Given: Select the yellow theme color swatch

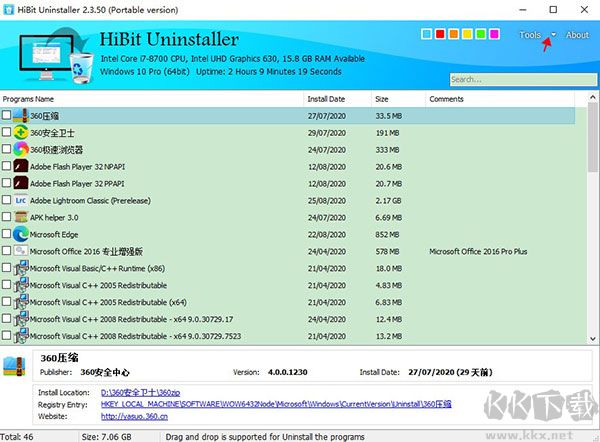Looking at the screenshot, I should tap(467, 34).
